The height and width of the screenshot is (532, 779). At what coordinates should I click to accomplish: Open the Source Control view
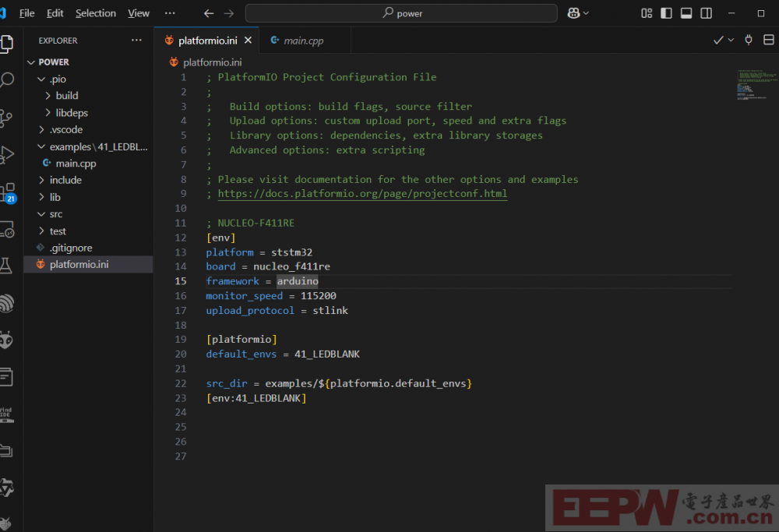point(6,118)
